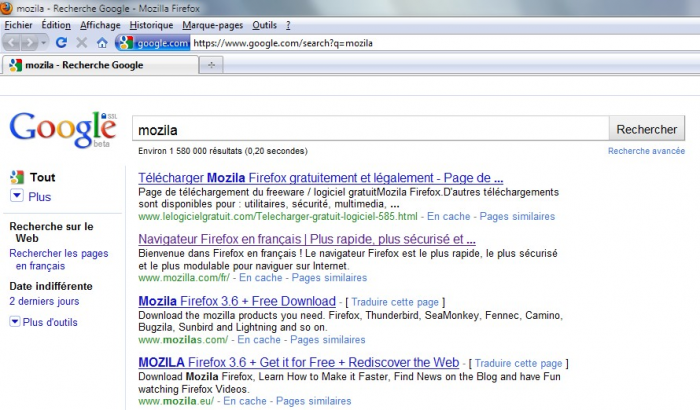This screenshot has height=410, width=700.
Task: Click the search box containing 'mozila'
Action: pos(371,130)
